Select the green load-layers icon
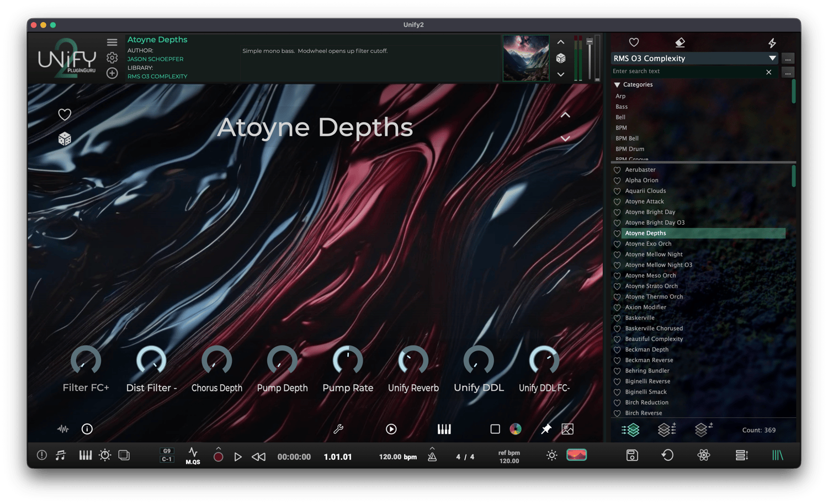 point(630,429)
